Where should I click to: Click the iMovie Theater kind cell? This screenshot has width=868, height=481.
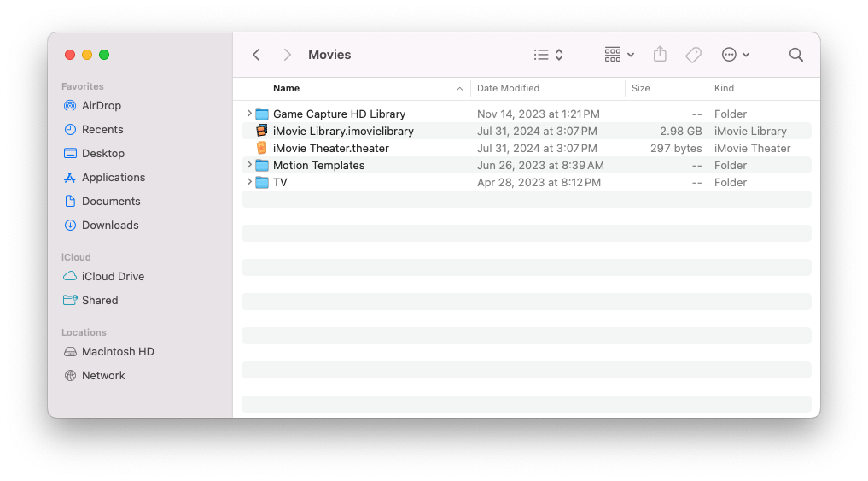coord(752,148)
